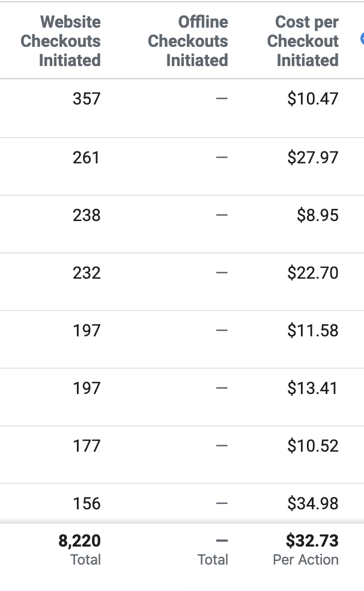Click the $22.70 cost cell

(x=313, y=273)
